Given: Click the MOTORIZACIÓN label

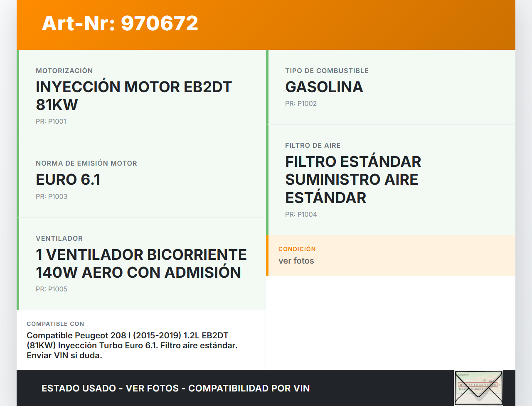Looking at the screenshot, I should 64,71.
